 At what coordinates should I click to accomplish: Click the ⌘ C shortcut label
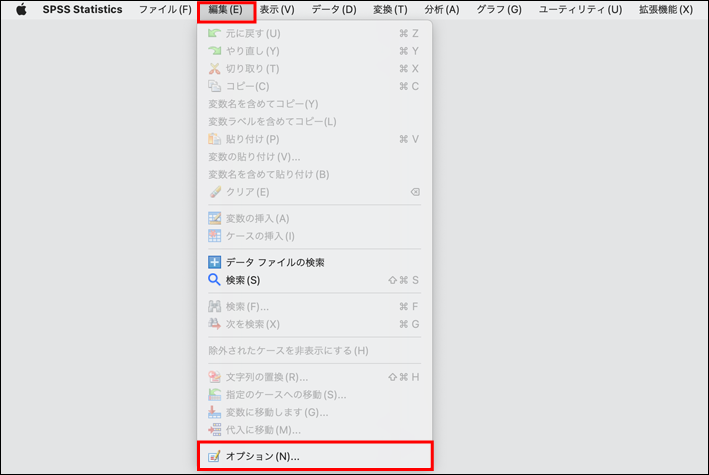409,86
